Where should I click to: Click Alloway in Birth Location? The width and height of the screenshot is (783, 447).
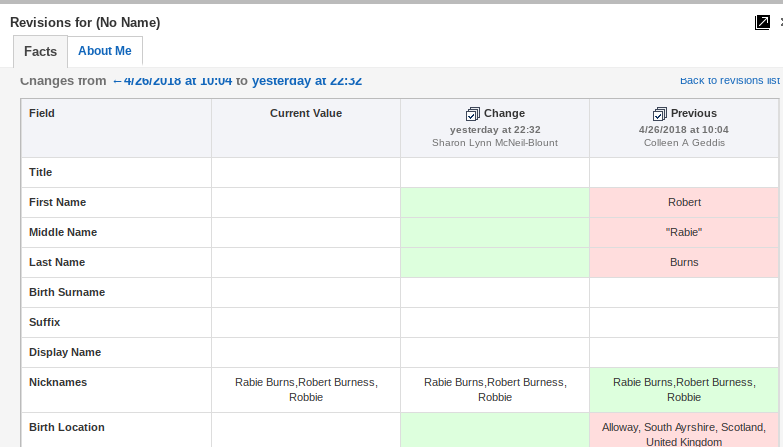[619, 427]
